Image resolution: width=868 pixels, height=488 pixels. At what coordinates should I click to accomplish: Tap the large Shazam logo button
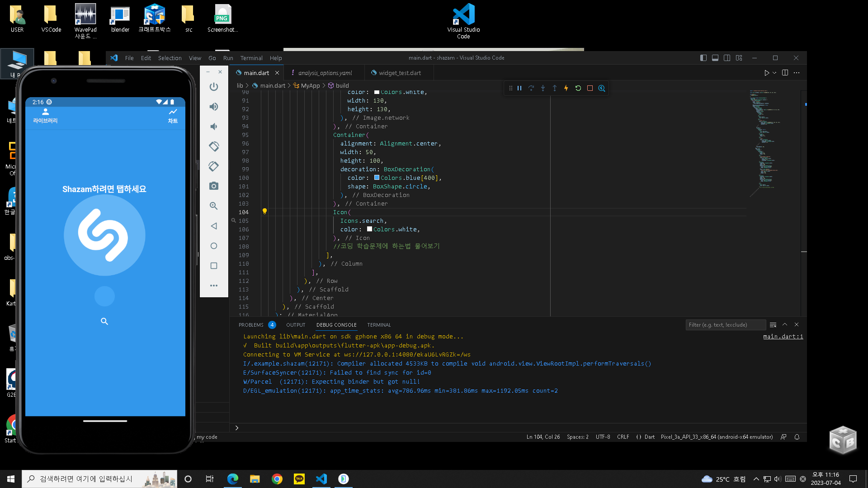coord(104,235)
